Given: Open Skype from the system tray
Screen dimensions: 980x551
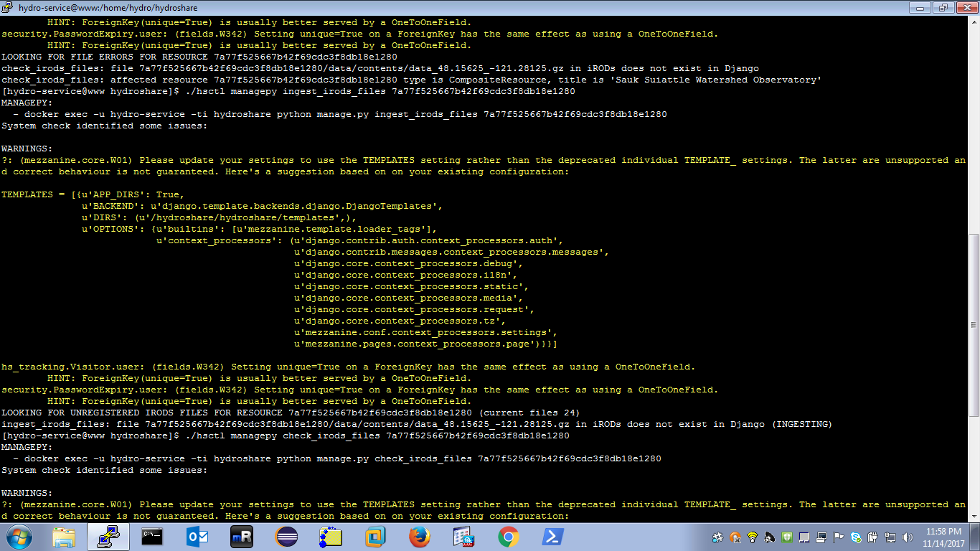Looking at the screenshot, I should (x=855, y=539).
